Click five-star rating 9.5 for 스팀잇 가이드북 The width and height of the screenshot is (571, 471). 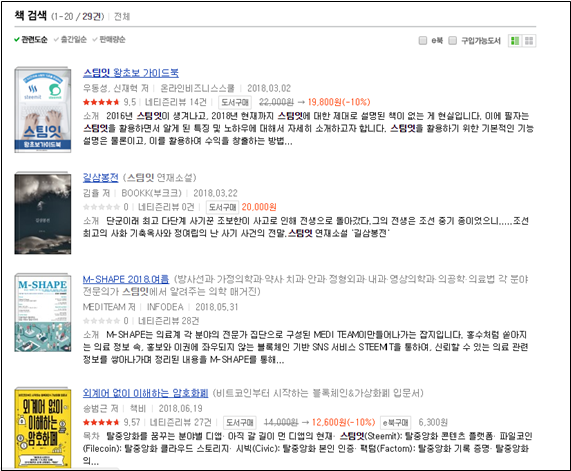tap(109, 102)
